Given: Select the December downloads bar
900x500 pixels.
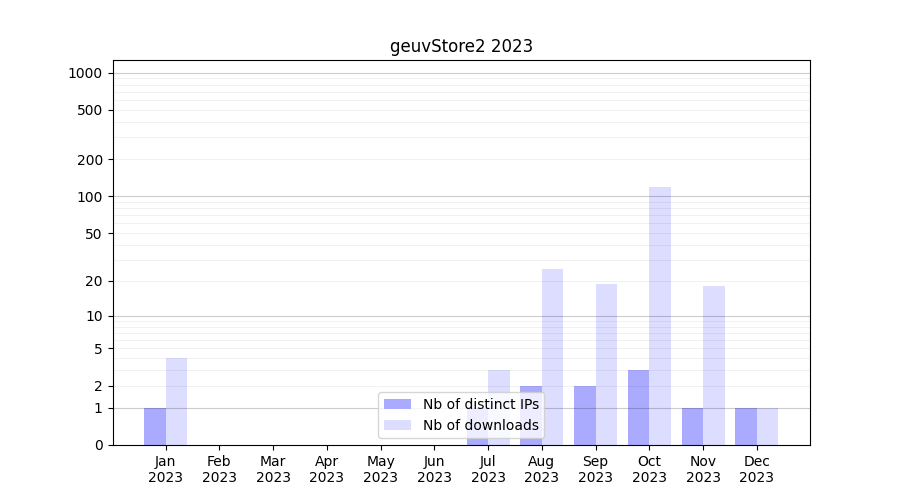Looking at the screenshot, I should click(x=767, y=426).
